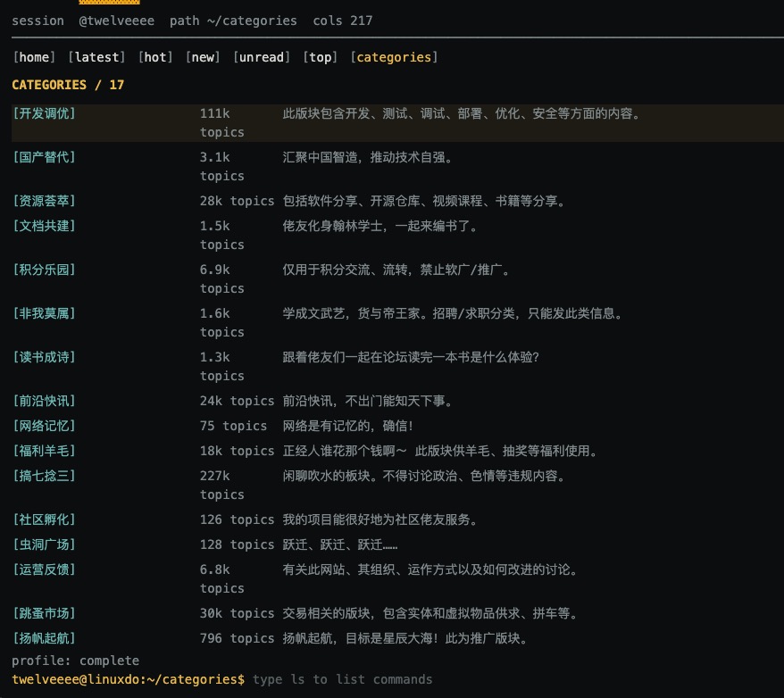The image size is (784, 698).
Task: Click the 111k topics count
Action: 222,123
